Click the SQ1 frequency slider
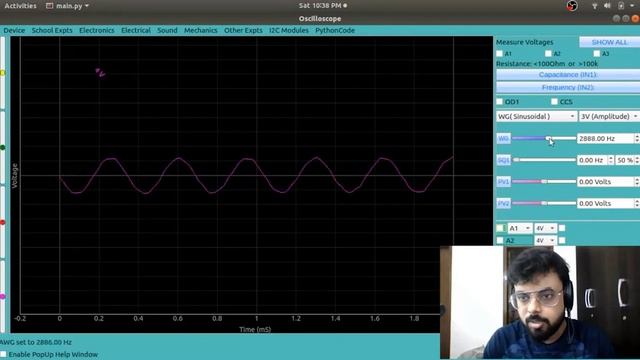This screenshot has height=360, width=640. tap(544, 160)
